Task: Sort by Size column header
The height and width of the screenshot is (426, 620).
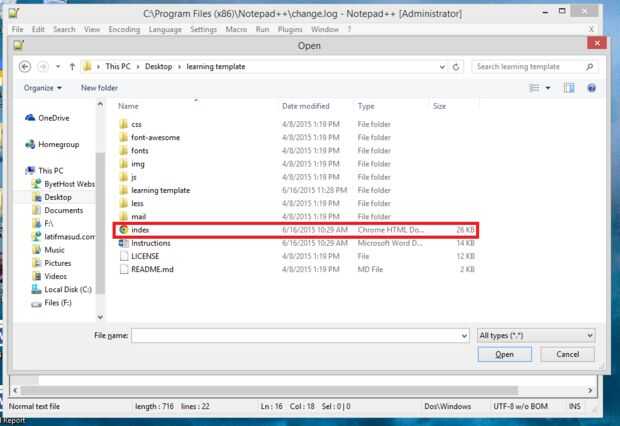Action: (x=439, y=106)
